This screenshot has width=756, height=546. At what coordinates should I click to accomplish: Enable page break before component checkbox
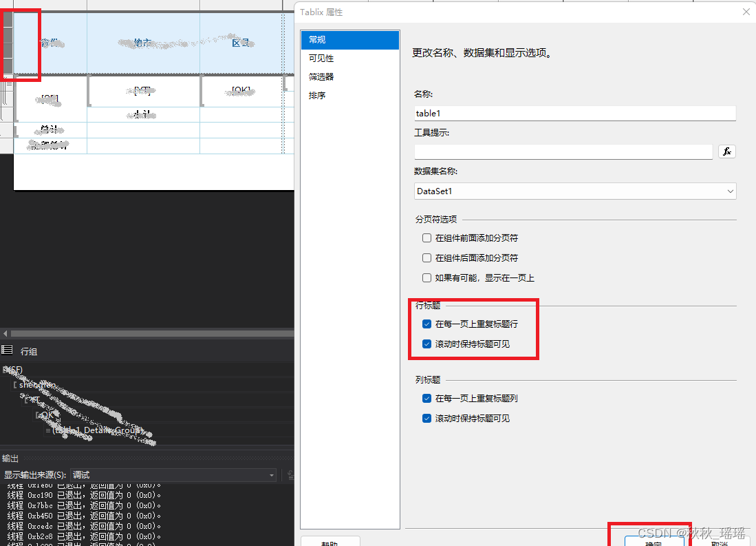click(426, 238)
